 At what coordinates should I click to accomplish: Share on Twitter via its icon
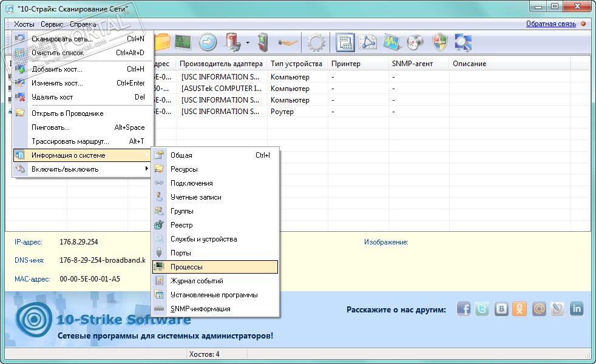point(482,309)
